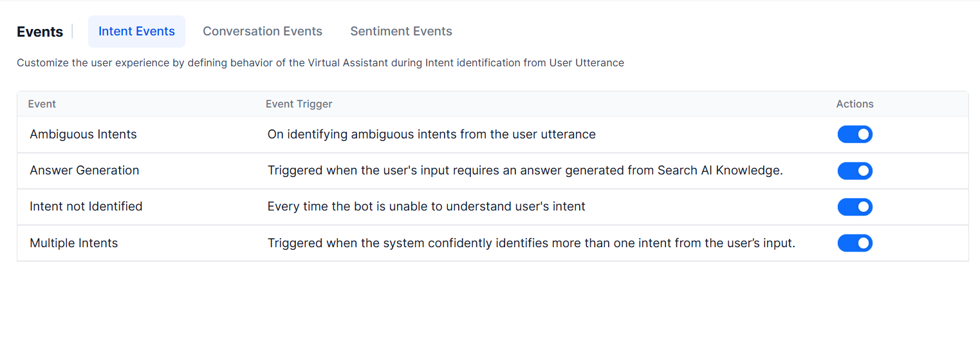
Task: Switch to the Intent Events tab
Action: pyautogui.click(x=136, y=32)
